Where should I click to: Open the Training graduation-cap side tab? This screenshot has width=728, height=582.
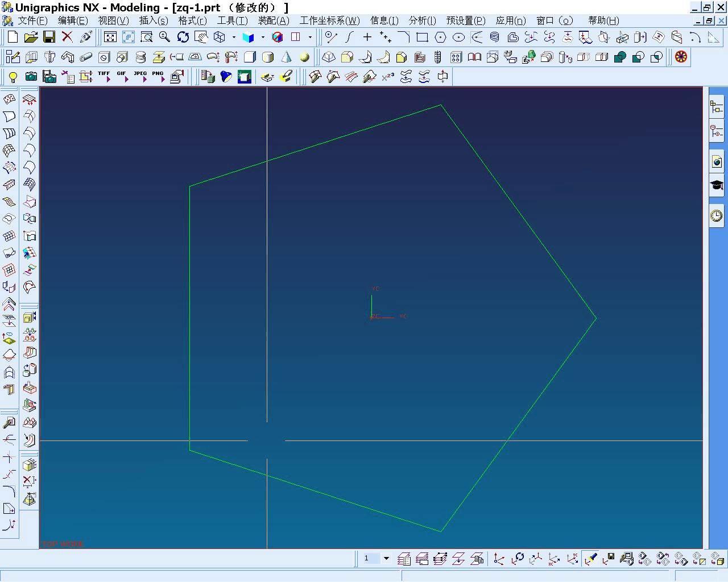717,185
